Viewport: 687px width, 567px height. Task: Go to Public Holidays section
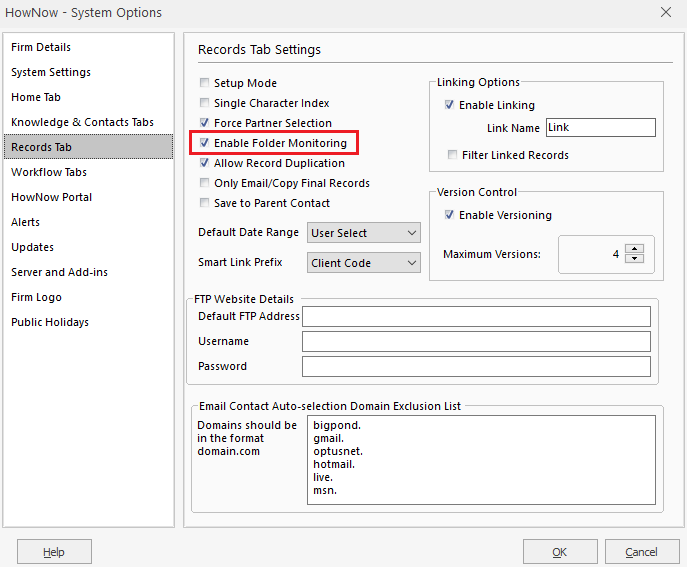pyautogui.click(x=89, y=322)
